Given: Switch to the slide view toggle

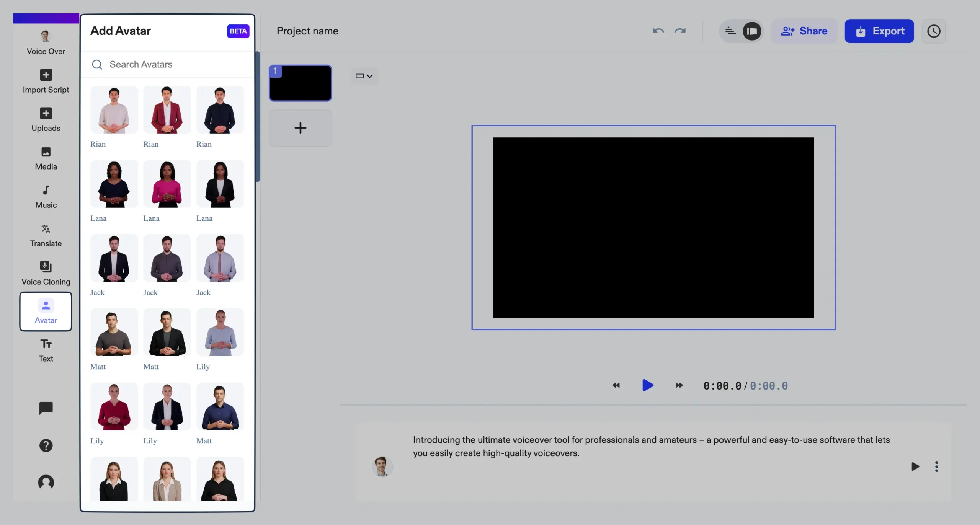Looking at the screenshot, I should coord(752,31).
